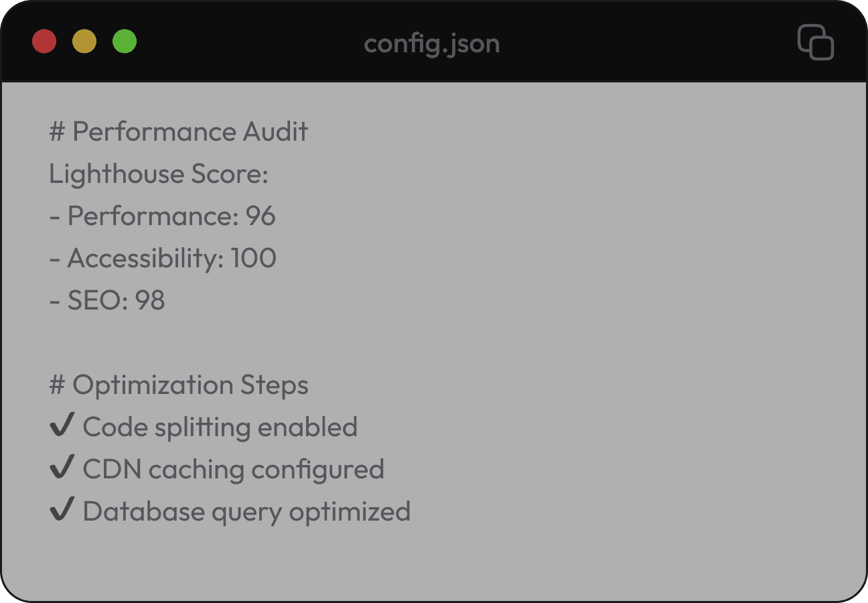This screenshot has height=603, width=868.
Task: Select the checkmark beside Code splitting enabled
Action: click(61, 425)
